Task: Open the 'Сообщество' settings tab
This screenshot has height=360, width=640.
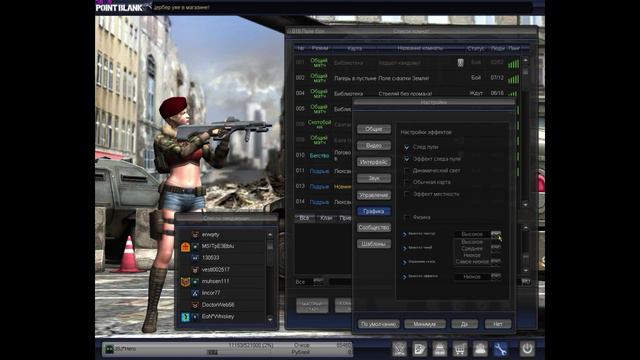Action: pyautogui.click(x=373, y=228)
